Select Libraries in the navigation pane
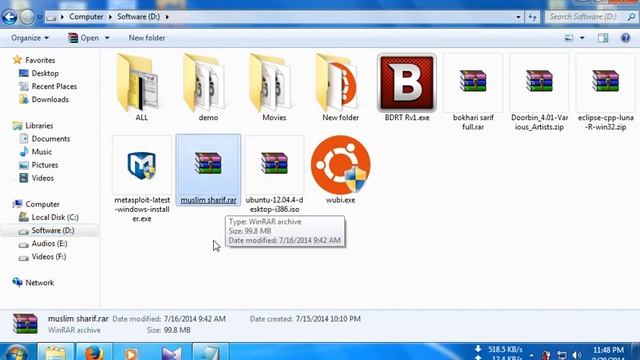Viewport: 640px width, 360px height. [x=39, y=125]
